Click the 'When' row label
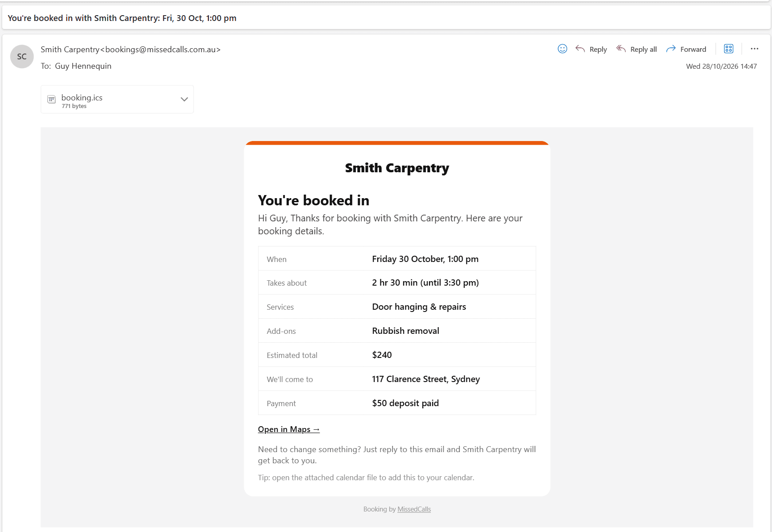 [276, 259]
